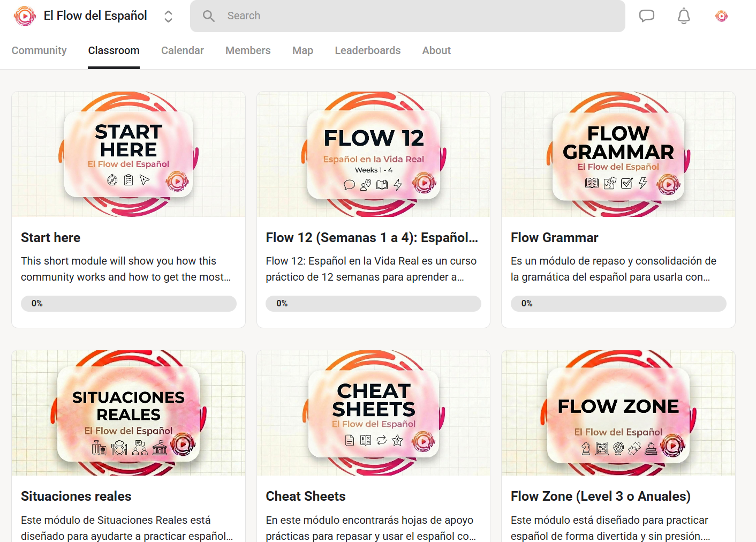Focus the Search input field
The image size is (756, 542).
pyautogui.click(x=407, y=16)
